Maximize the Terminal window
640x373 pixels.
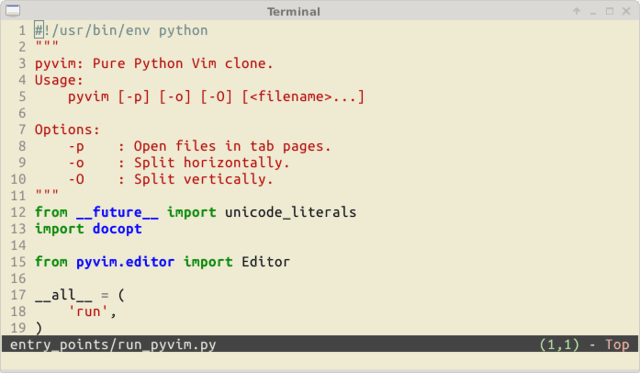click(609, 11)
